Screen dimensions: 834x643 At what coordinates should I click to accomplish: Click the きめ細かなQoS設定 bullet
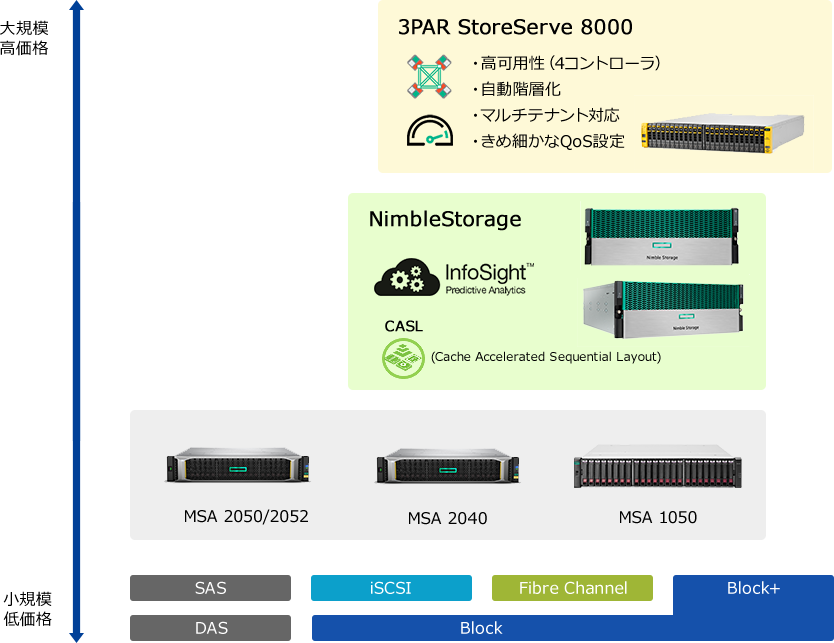click(548, 141)
